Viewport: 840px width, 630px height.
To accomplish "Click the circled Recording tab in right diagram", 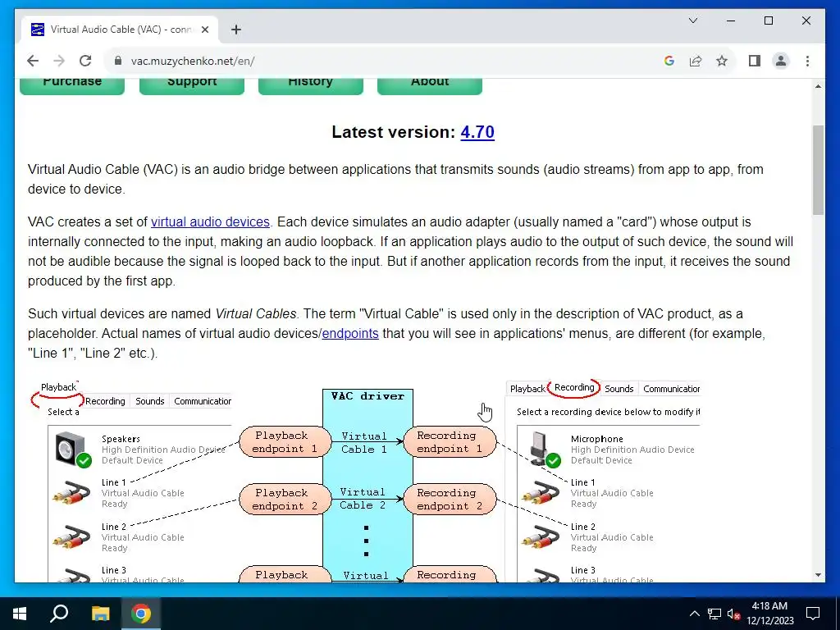I will click(x=573, y=387).
